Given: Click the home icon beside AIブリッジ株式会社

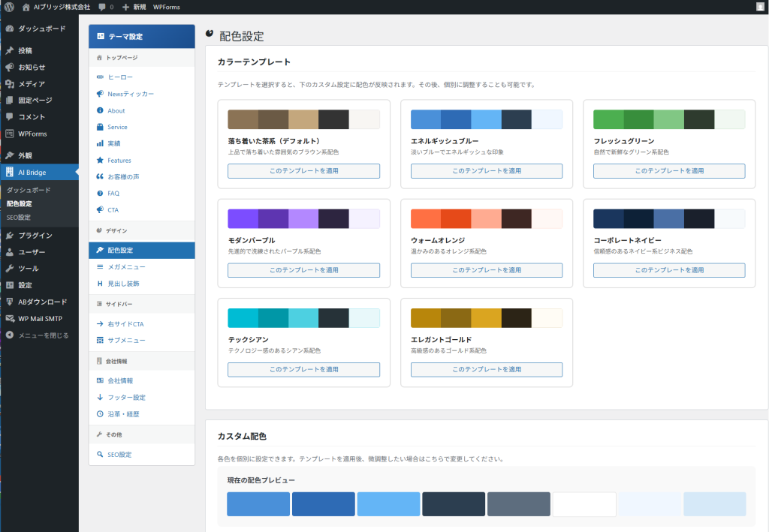Looking at the screenshot, I should point(26,7).
